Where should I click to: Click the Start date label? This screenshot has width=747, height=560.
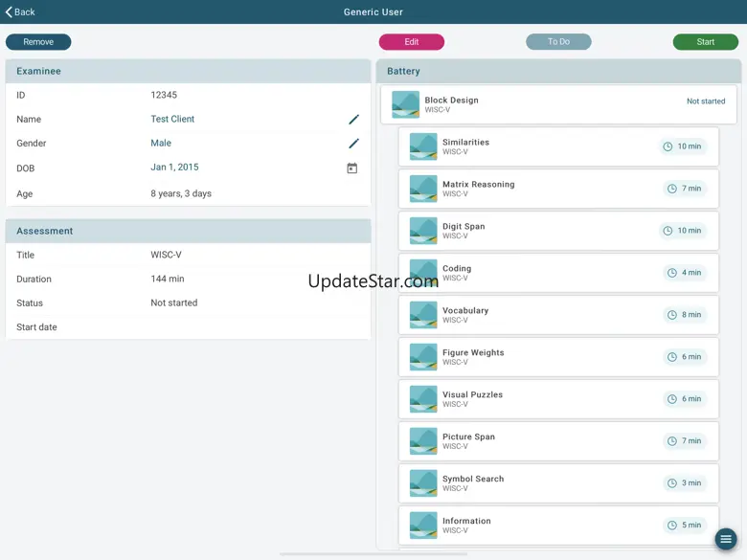pyautogui.click(x=36, y=327)
